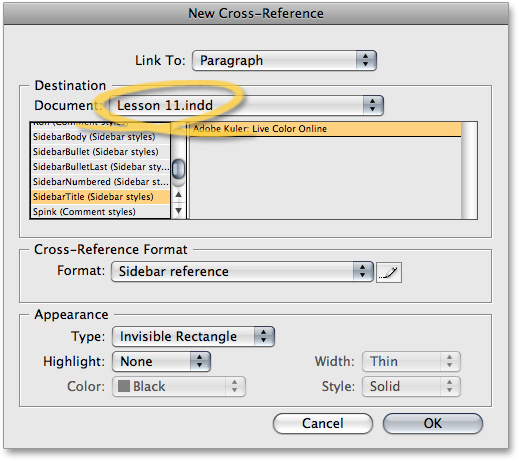Viewport: 519px width, 461px height.
Task: Click the scroll up arrow in styles list
Action: (x=179, y=194)
